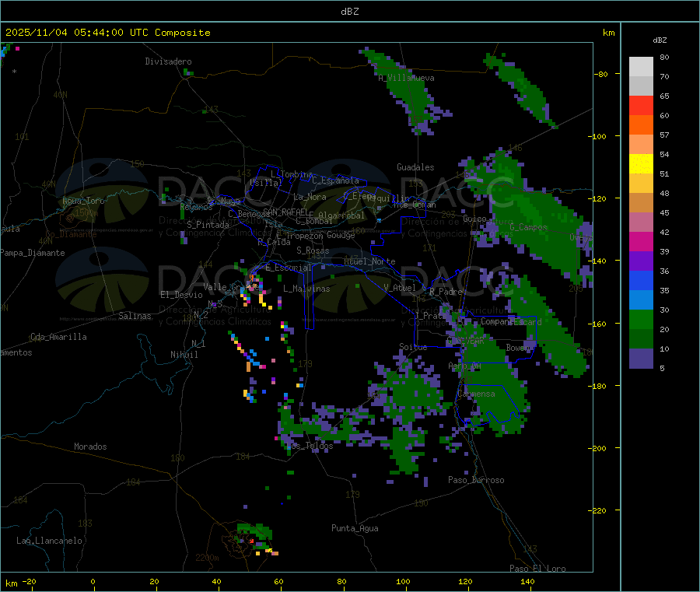Click the 0 km horizontal axis tick
Viewport: 700px width, 592px height.
tap(93, 581)
